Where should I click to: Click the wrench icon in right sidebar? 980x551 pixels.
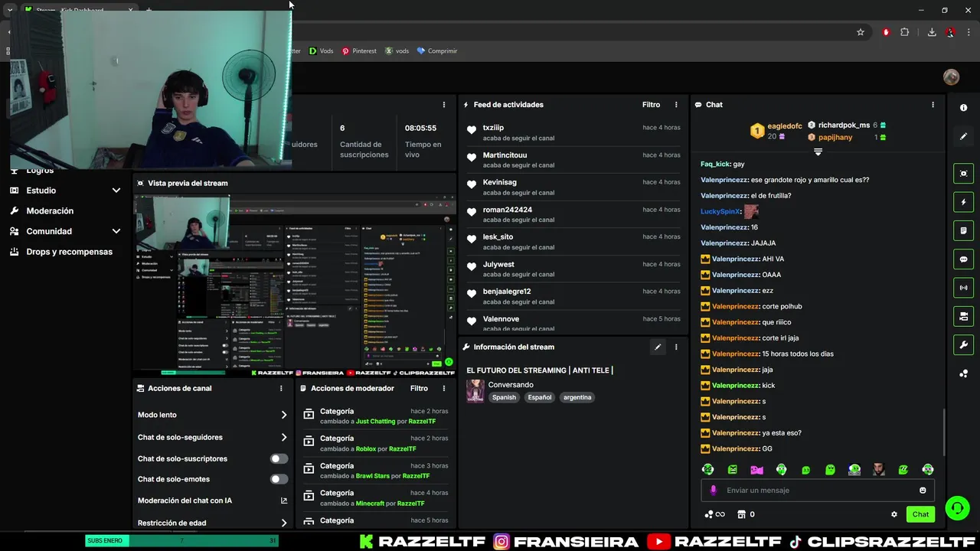963,344
